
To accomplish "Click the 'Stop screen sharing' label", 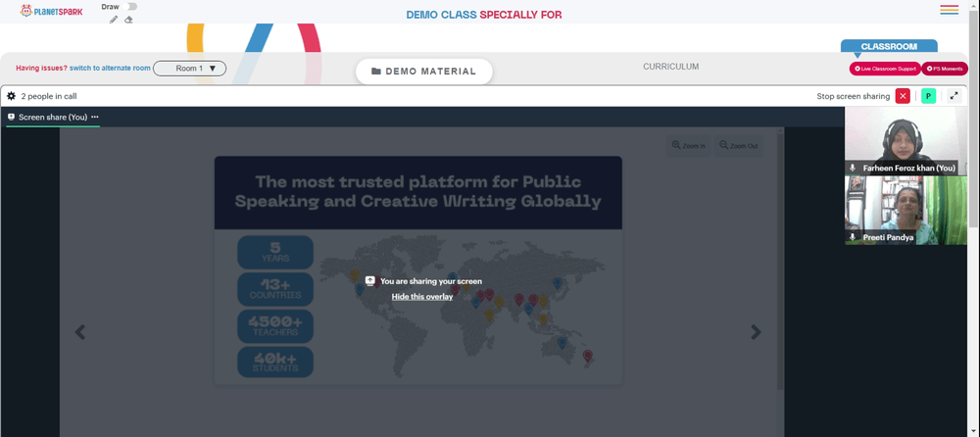I will click(854, 96).
